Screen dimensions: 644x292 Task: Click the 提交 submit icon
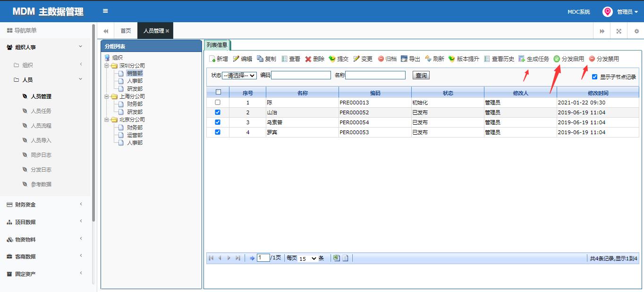tap(332, 59)
